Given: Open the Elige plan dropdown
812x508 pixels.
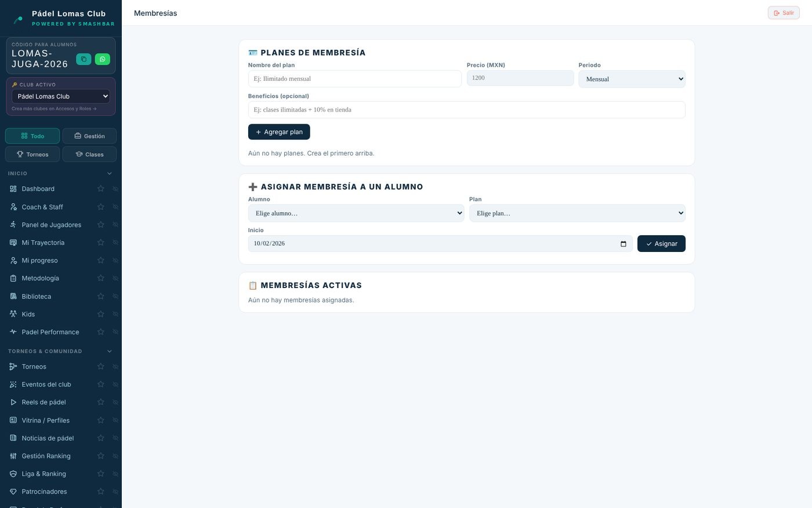Looking at the screenshot, I should tap(577, 213).
